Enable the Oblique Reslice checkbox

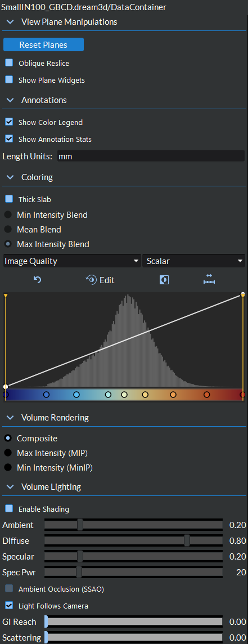point(9,63)
